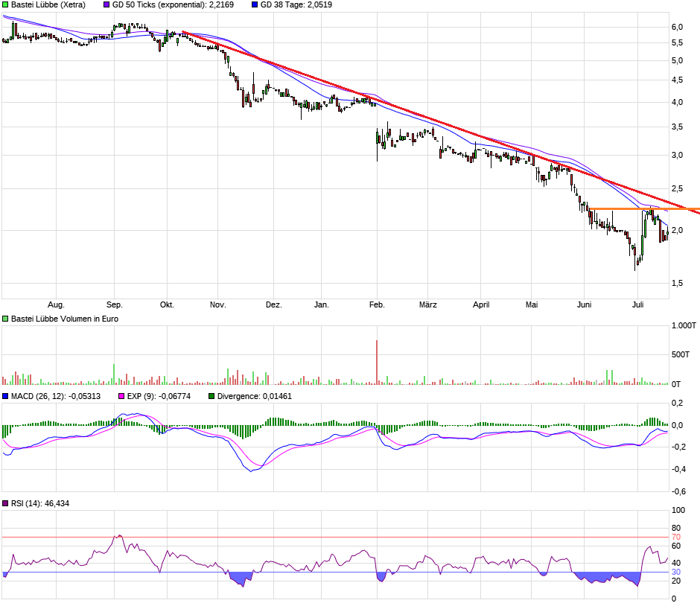Select 'GD 38 Tage: 2,0519' label
Viewport: 700px width, 606px height.
coord(296,5)
